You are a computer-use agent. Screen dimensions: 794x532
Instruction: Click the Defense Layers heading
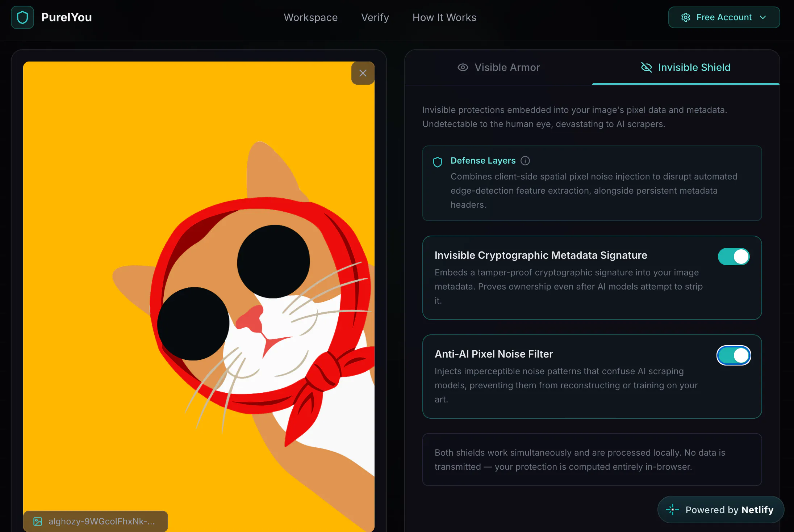click(x=483, y=161)
